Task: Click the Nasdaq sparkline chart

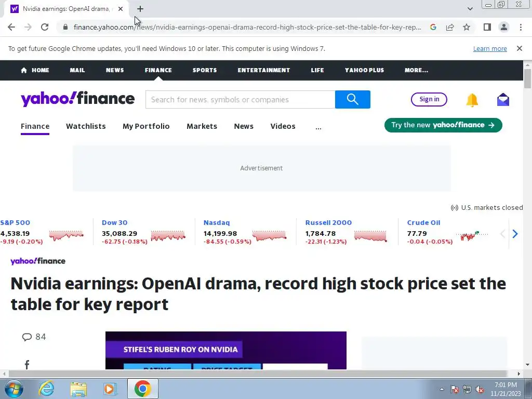Action: (x=270, y=235)
